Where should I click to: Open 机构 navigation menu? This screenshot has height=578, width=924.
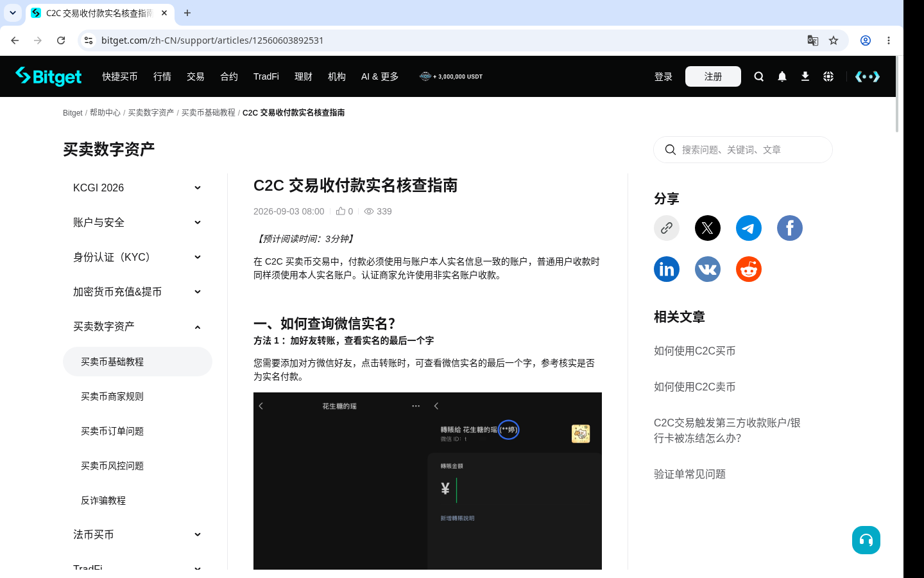click(337, 76)
